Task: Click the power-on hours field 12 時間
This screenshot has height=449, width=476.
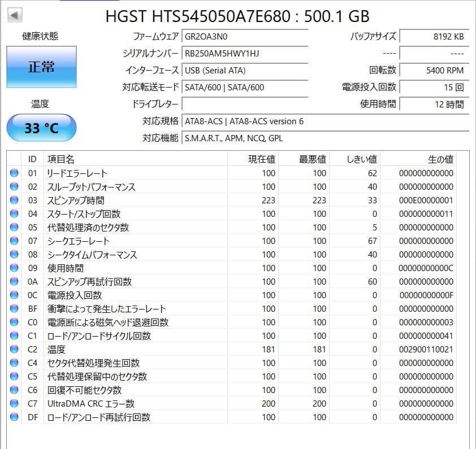Action: point(434,104)
